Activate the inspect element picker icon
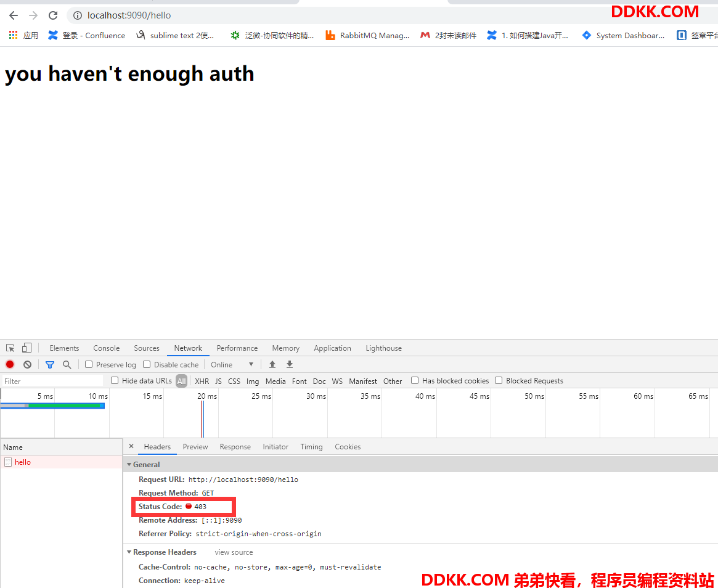Viewport: 718px width, 588px height. [x=10, y=348]
